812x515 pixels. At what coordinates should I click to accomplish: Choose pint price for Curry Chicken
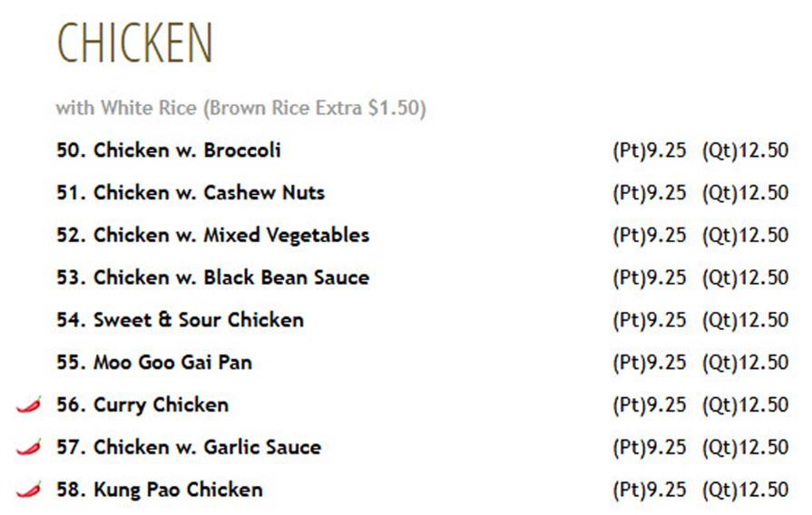click(650, 405)
